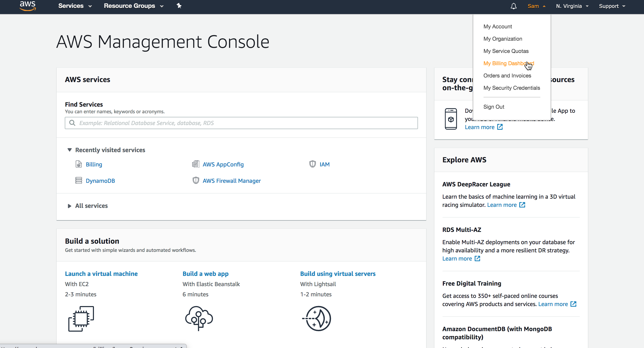Click the Elastic Beanstalk cloud tree illustration
This screenshot has height=348, width=644.
point(199,319)
